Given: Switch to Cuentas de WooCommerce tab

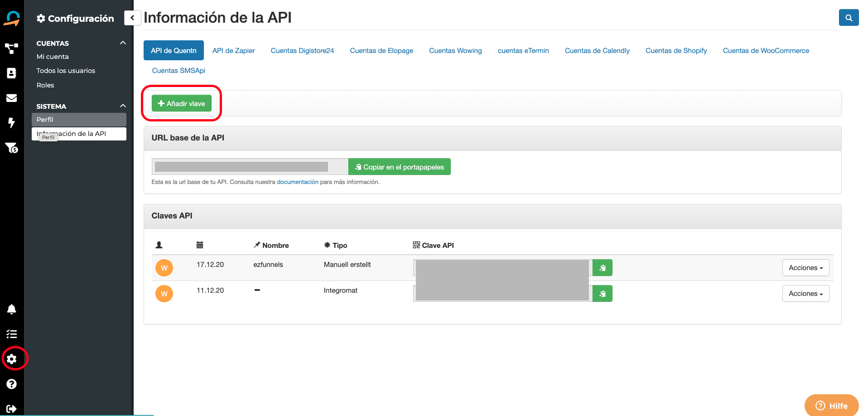Looking at the screenshot, I should (766, 50).
